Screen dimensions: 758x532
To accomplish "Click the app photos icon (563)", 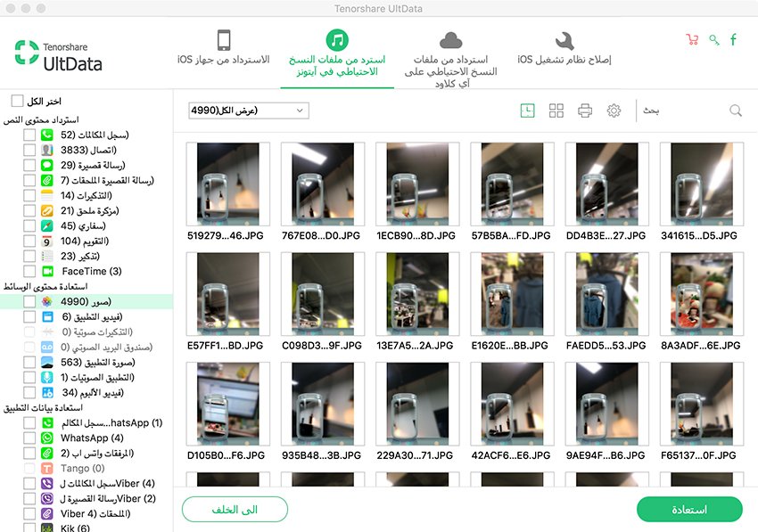I will click(x=47, y=362).
